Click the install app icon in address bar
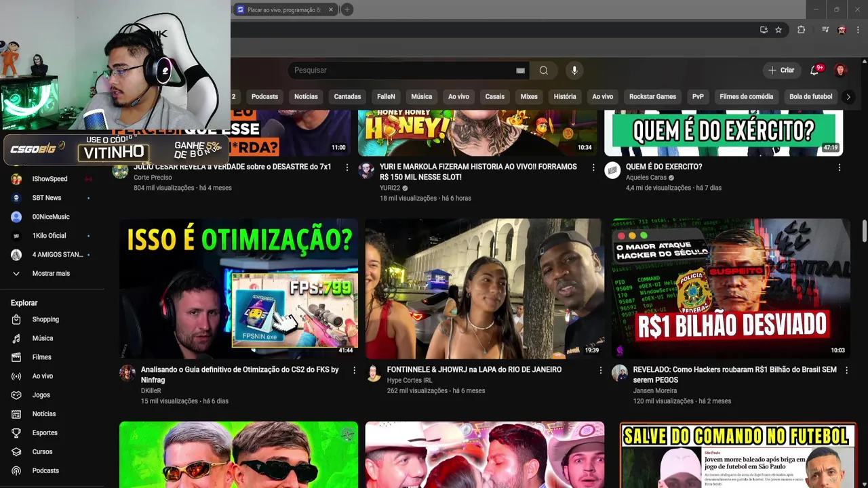This screenshot has height=488, width=868. tap(764, 30)
